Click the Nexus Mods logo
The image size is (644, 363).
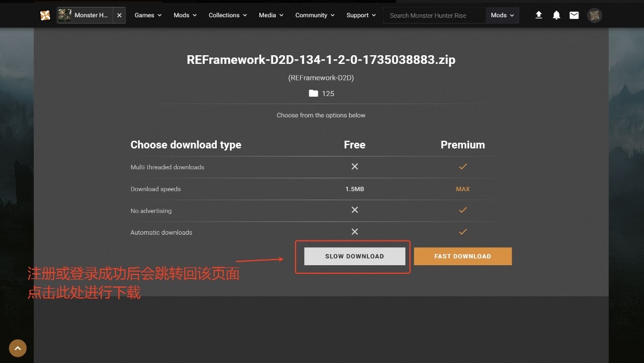45,16
